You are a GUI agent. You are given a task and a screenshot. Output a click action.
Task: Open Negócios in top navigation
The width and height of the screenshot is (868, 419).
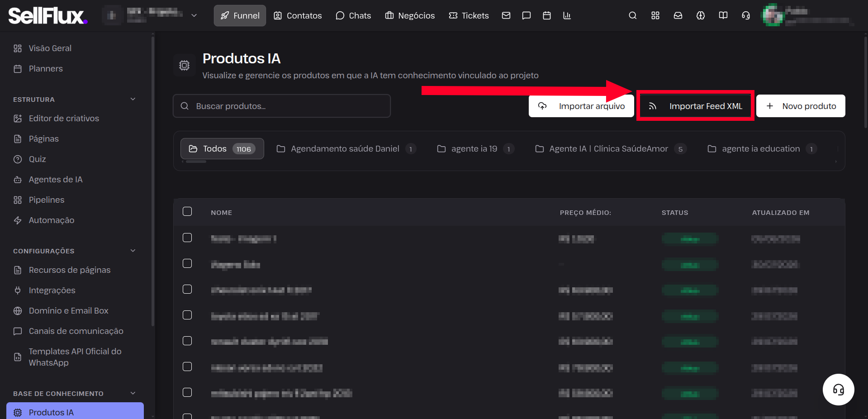point(410,15)
